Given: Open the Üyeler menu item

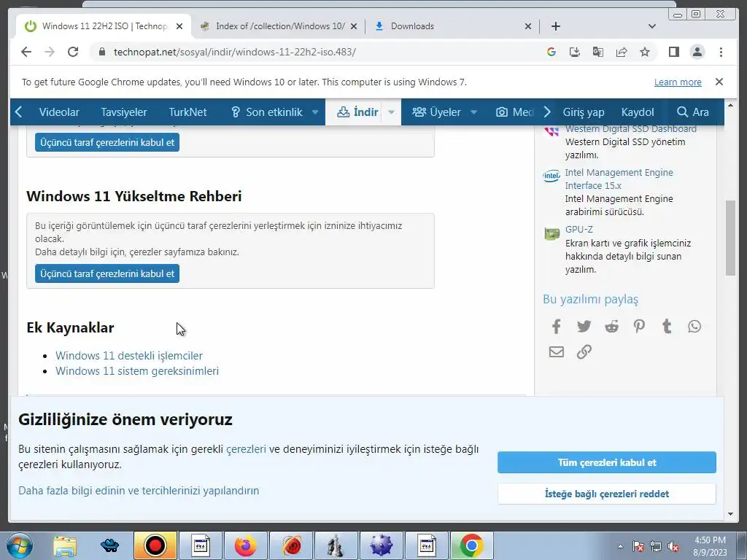Looking at the screenshot, I should 437,112.
